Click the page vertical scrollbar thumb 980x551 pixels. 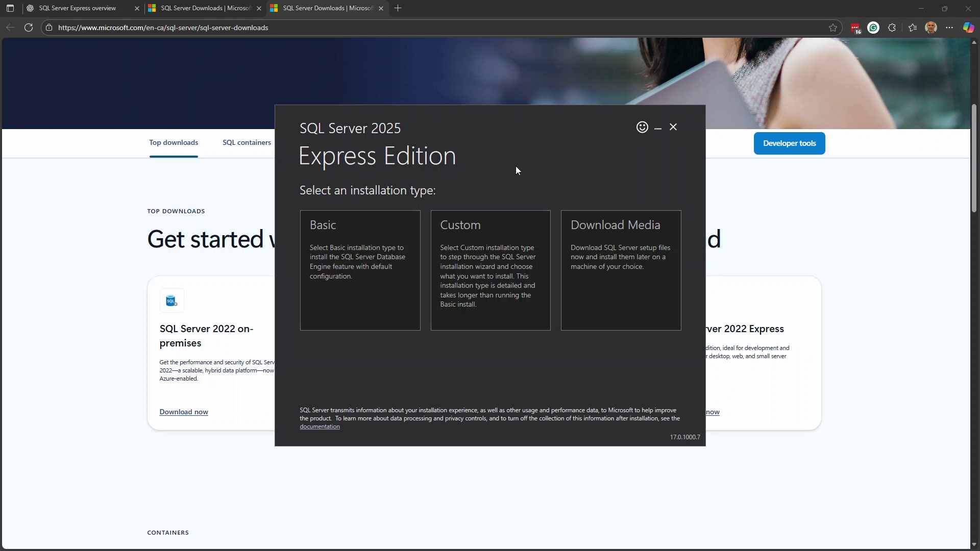[x=974, y=158]
